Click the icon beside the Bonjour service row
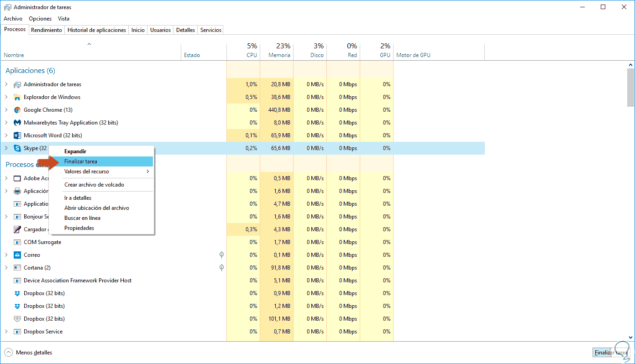The height and width of the screenshot is (364, 635). [x=17, y=217]
